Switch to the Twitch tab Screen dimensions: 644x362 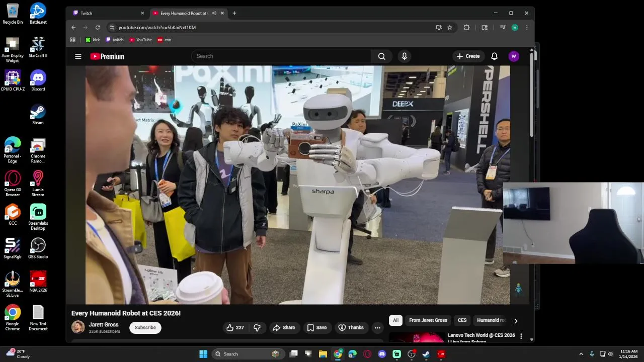pos(107,13)
